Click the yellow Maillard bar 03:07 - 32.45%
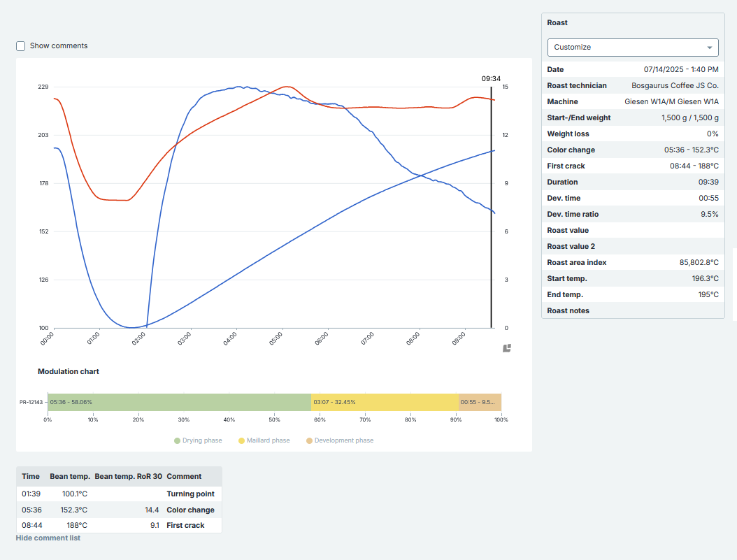 coord(385,402)
